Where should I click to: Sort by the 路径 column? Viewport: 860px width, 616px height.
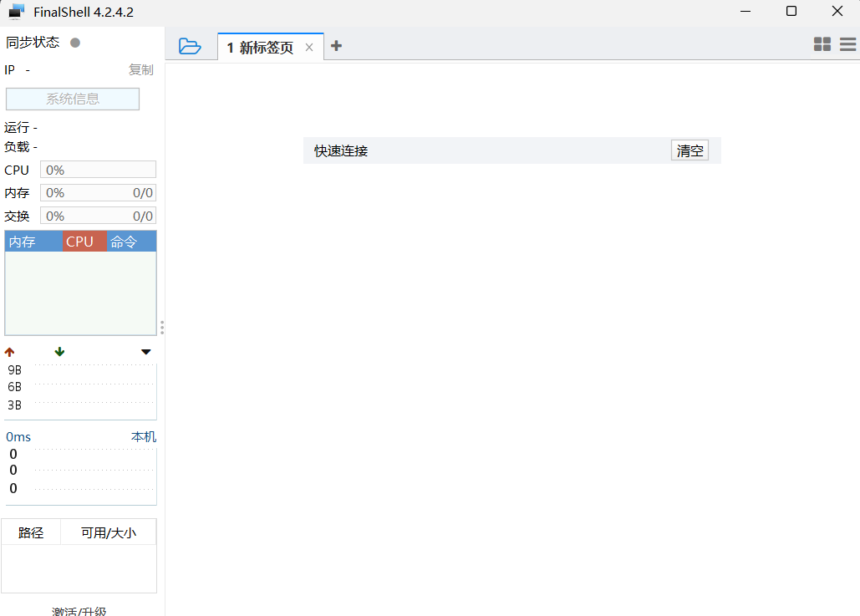click(x=31, y=532)
